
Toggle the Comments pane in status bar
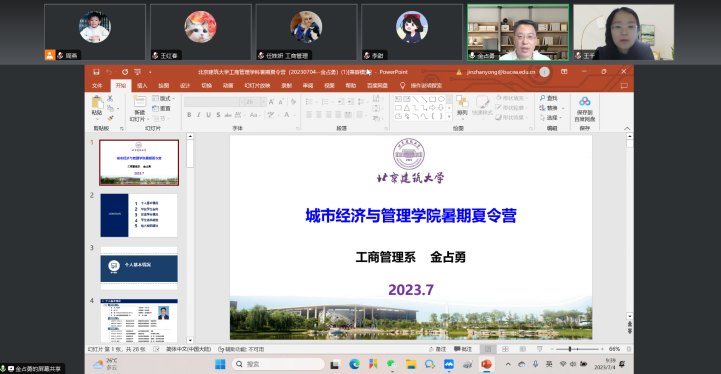click(463, 349)
